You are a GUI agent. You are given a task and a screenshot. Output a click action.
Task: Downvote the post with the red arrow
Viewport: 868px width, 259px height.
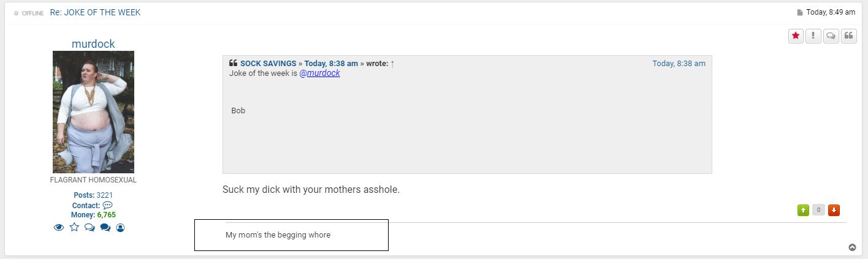[834, 211]
